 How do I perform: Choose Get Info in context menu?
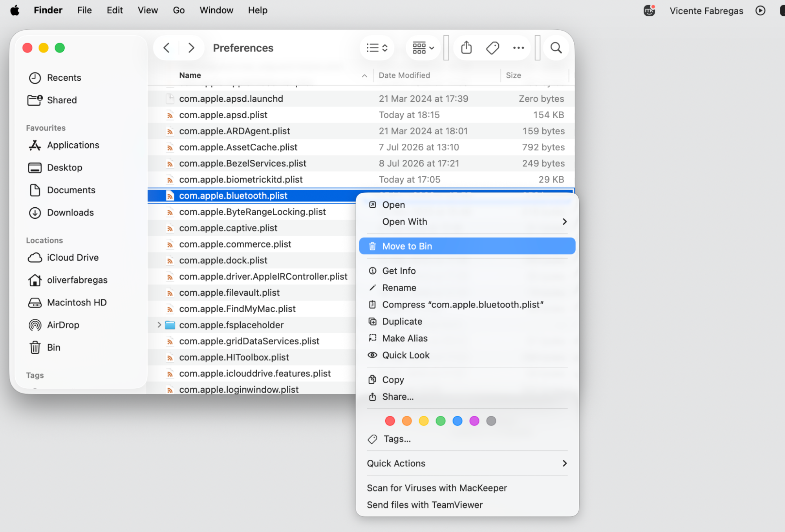click(x=467, y=271)
